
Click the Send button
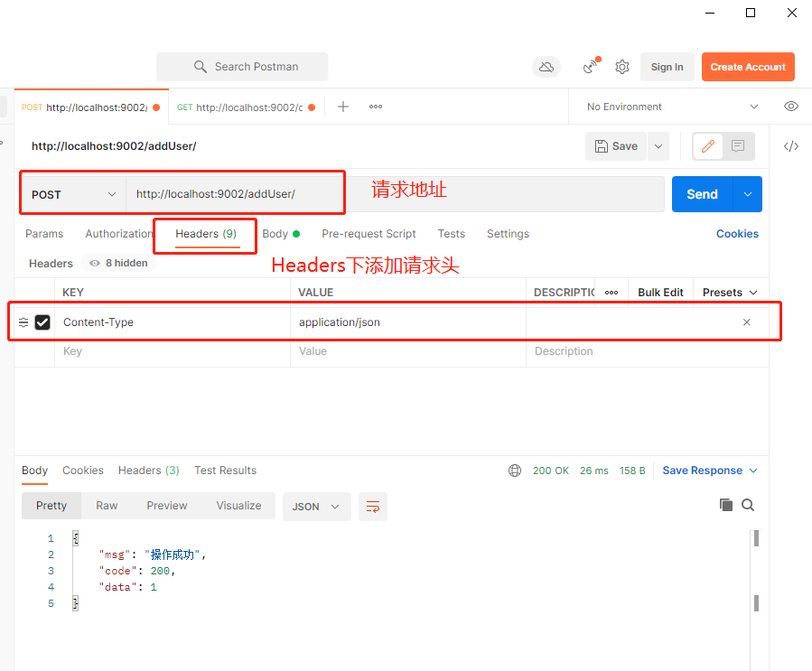pyautogui.click(x=702, y=193)
